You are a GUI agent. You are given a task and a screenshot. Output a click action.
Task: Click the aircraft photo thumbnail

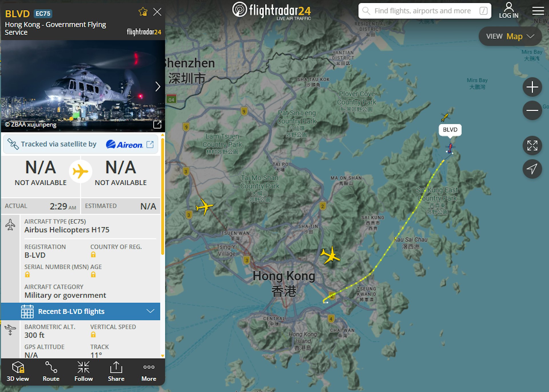tap(83, 86)
